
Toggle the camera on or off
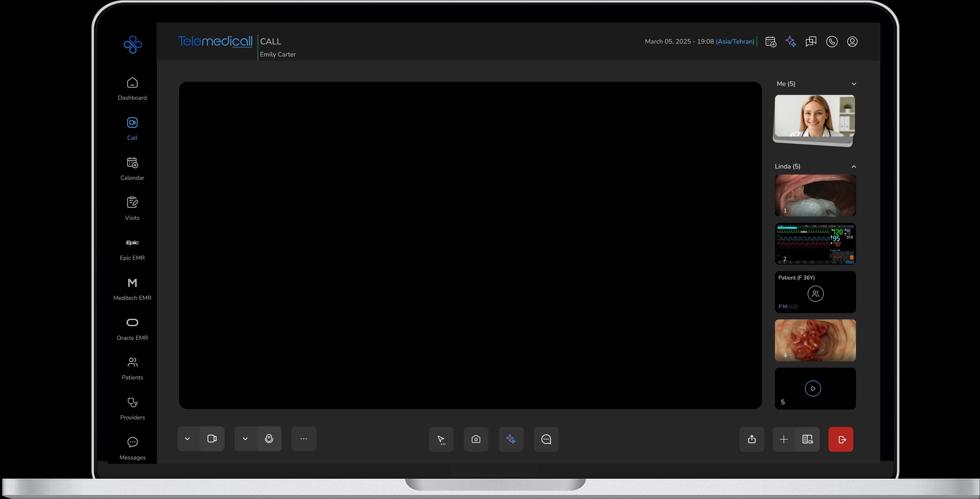click(212, 439)
